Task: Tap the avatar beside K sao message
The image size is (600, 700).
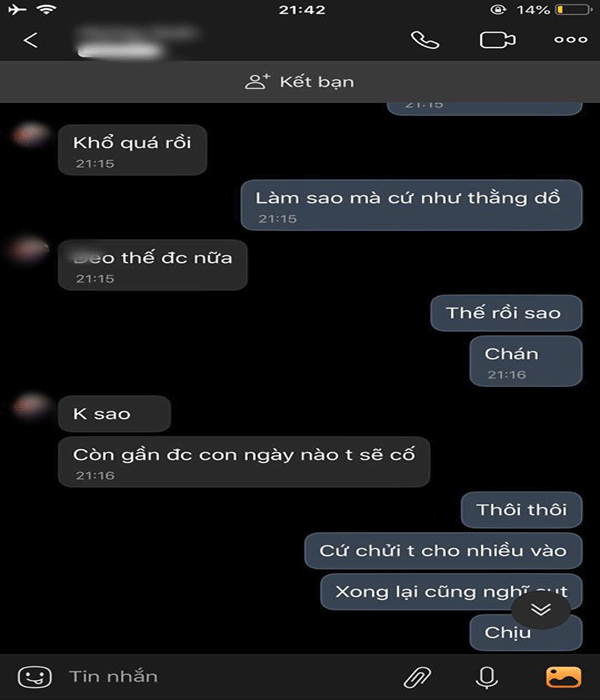Action: coord(30,405)
